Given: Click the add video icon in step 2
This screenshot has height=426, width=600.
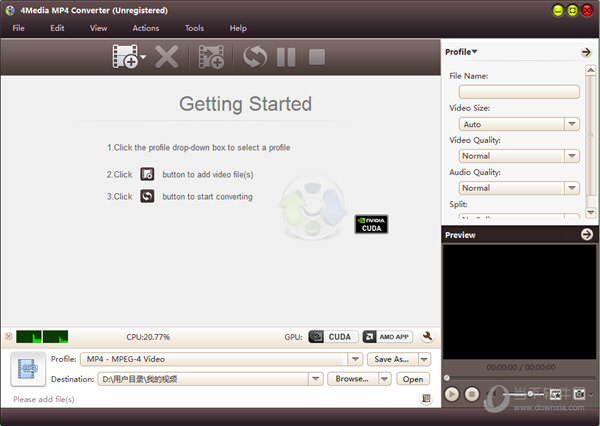Looking at the screenshot, I should click(x=147, y=174).
